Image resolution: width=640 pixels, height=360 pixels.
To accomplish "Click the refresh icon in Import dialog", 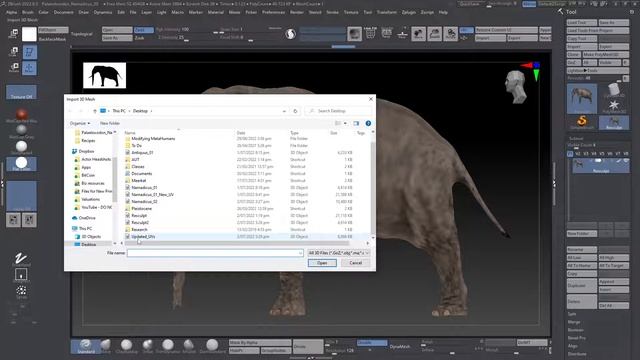I will [x=295, y=111].
